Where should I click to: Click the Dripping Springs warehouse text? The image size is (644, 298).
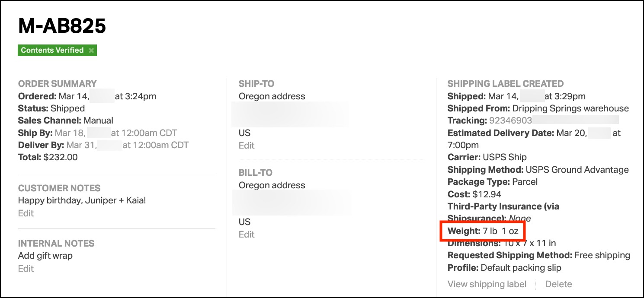coord(570,108)
